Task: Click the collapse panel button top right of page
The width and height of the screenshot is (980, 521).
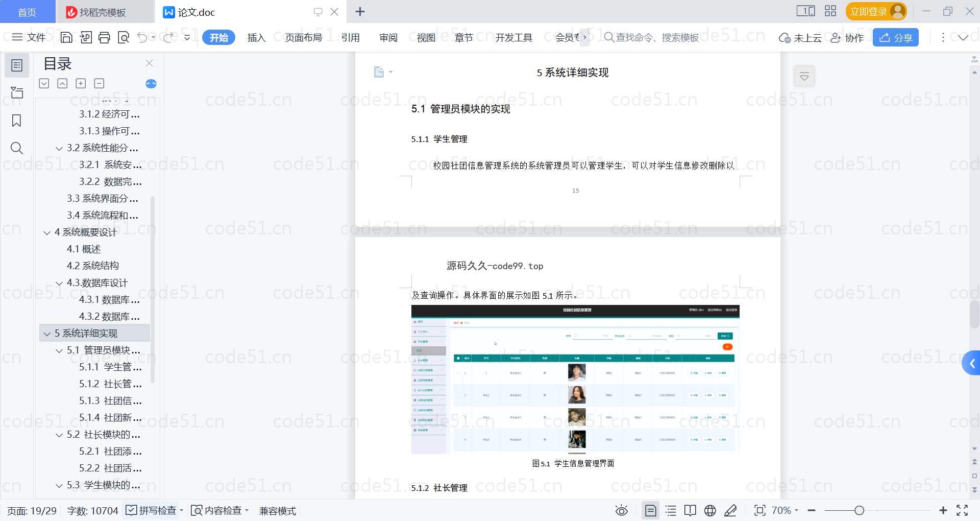Action: click(804, 77)
